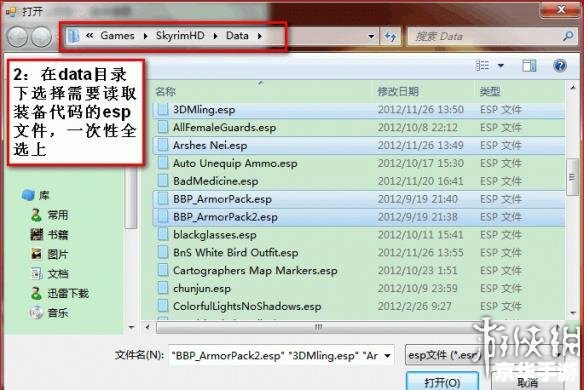
Task: Click the Games breadcrumb segment
Action: (x=117, y=35)
